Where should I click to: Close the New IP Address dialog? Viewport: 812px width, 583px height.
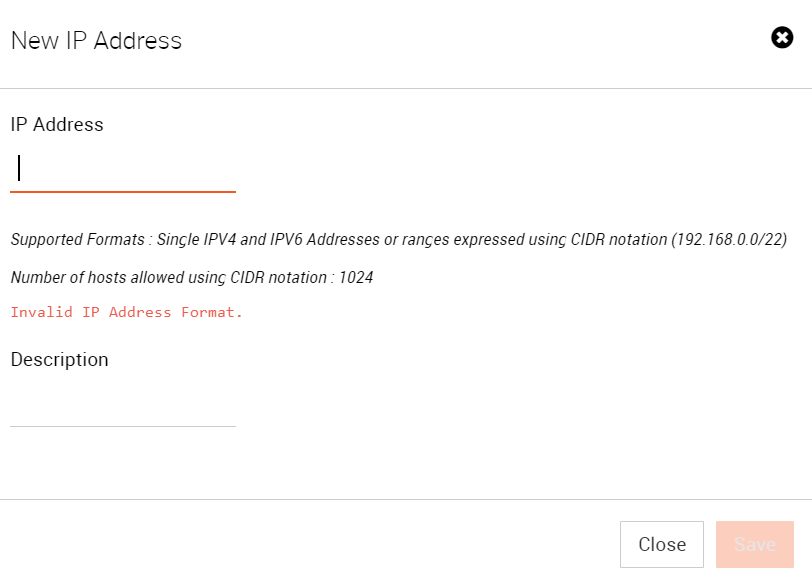[661, 544]
